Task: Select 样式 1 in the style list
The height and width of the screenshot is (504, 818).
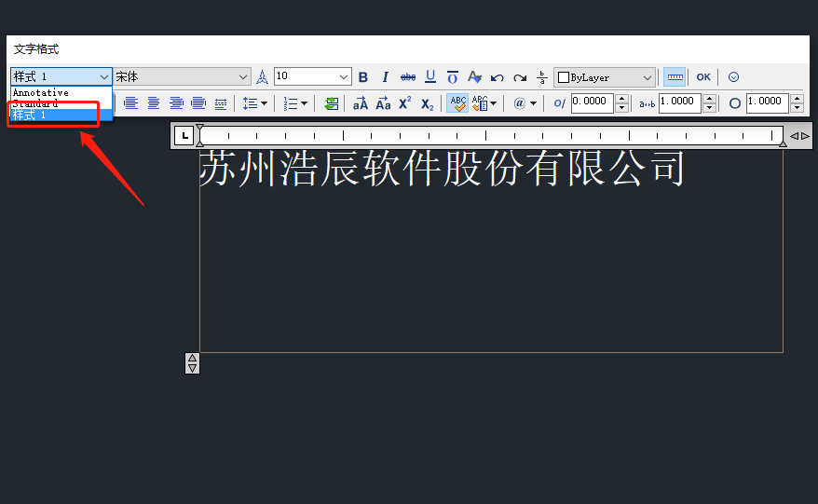Action: tap(61, 115)
